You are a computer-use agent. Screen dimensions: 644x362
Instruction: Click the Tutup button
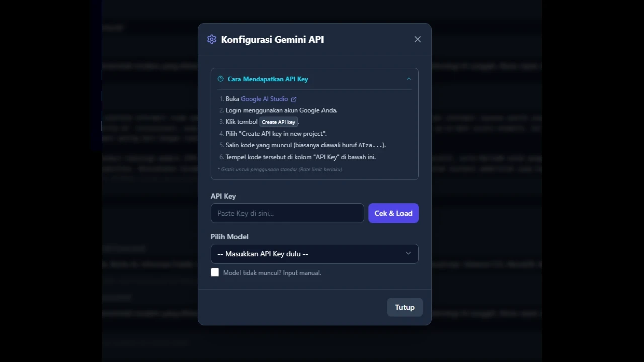(x=405, y=307)
